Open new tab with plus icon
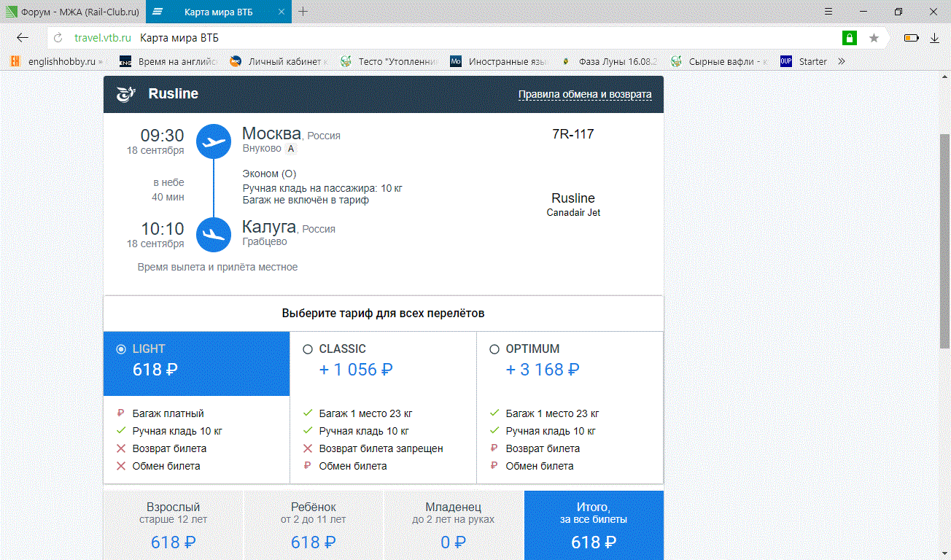 (x=303, y=12)
